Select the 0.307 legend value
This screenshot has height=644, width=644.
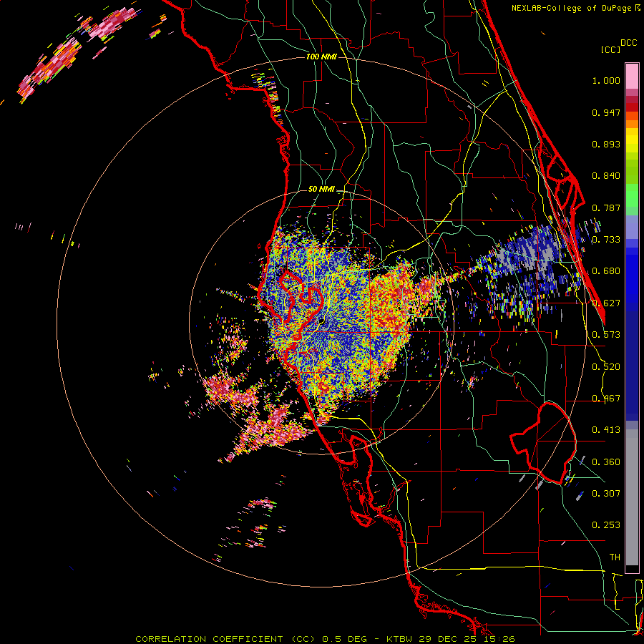[606, 493]
